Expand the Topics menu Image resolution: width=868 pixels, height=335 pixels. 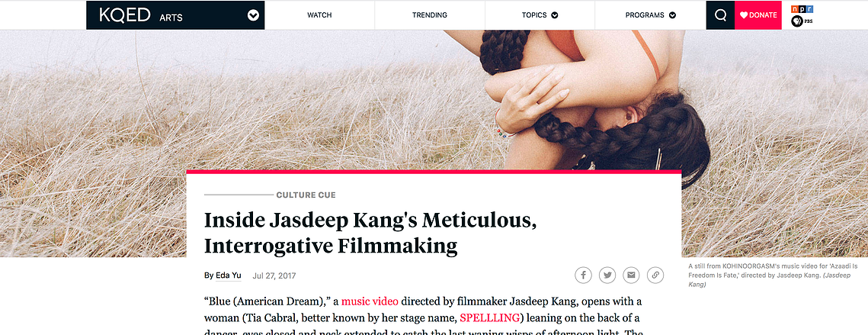(540, 15)
